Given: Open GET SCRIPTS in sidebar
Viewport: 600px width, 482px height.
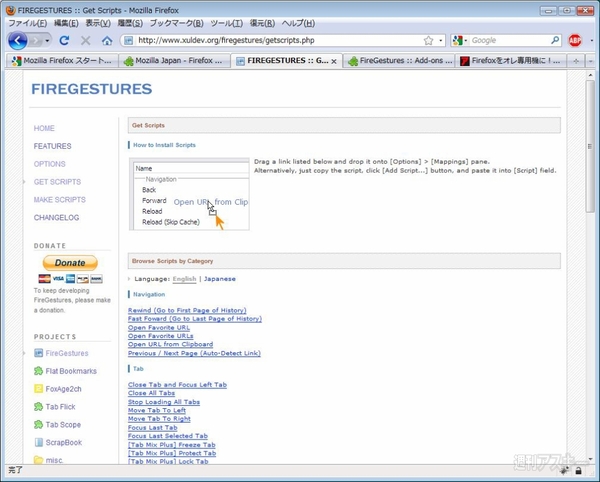Looking at the screenshot, I should pyautogui.click(x=57, y=182).
